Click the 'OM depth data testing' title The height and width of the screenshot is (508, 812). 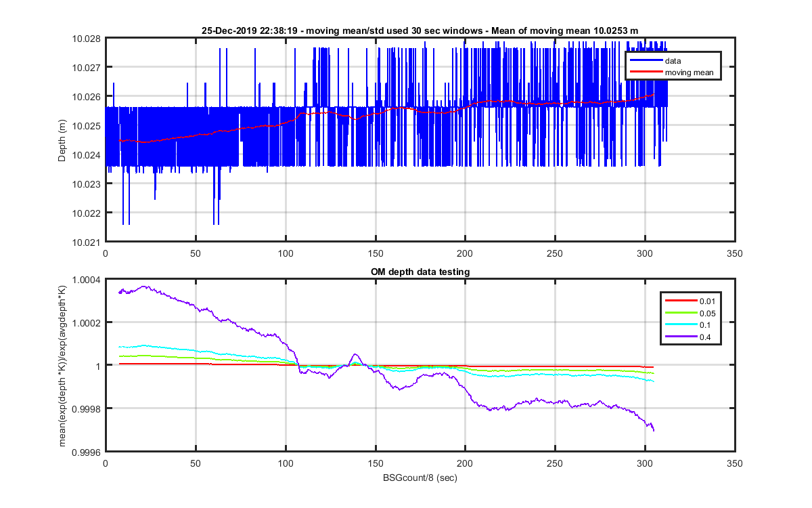click(420, 272)
